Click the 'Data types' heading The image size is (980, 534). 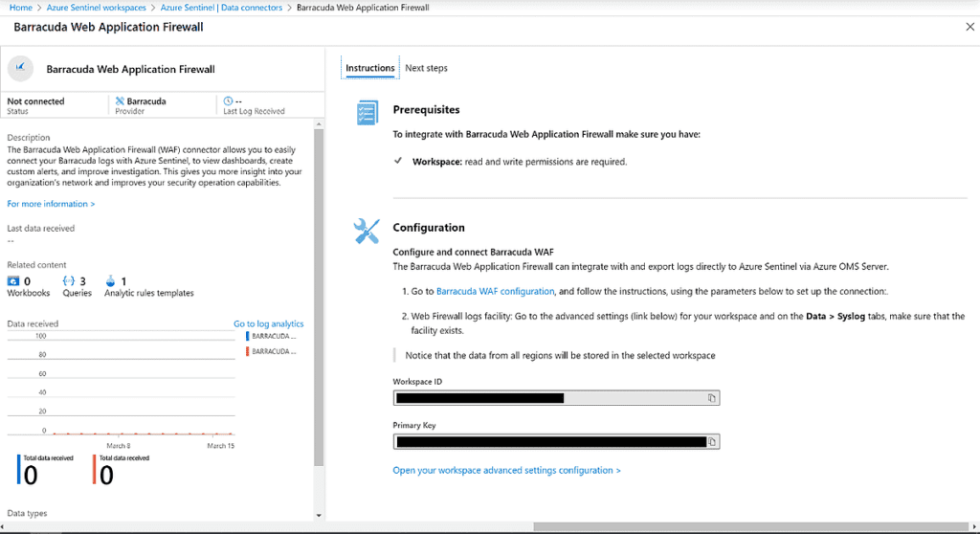point(27,513)
